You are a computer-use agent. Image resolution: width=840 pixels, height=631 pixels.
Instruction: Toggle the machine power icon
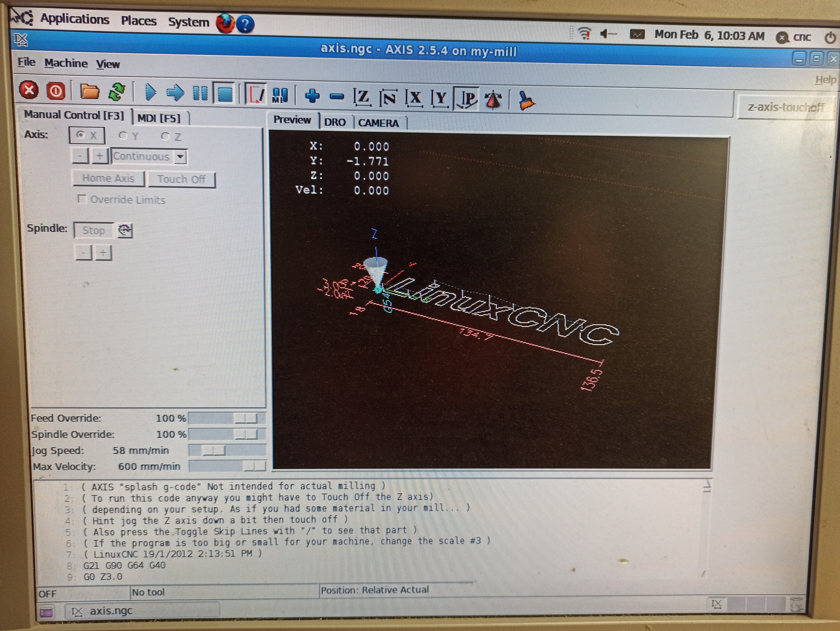click(x=56, y=91)
